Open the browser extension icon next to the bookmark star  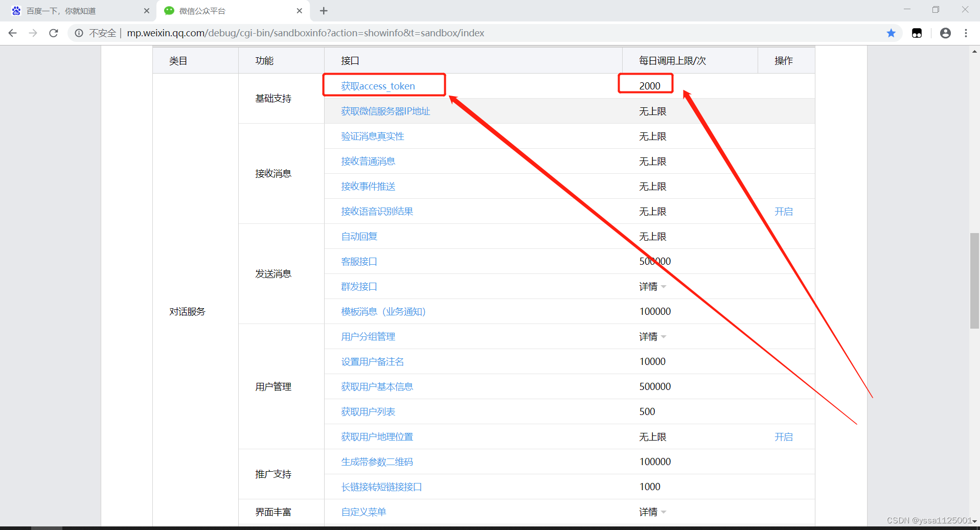[917, 33]
